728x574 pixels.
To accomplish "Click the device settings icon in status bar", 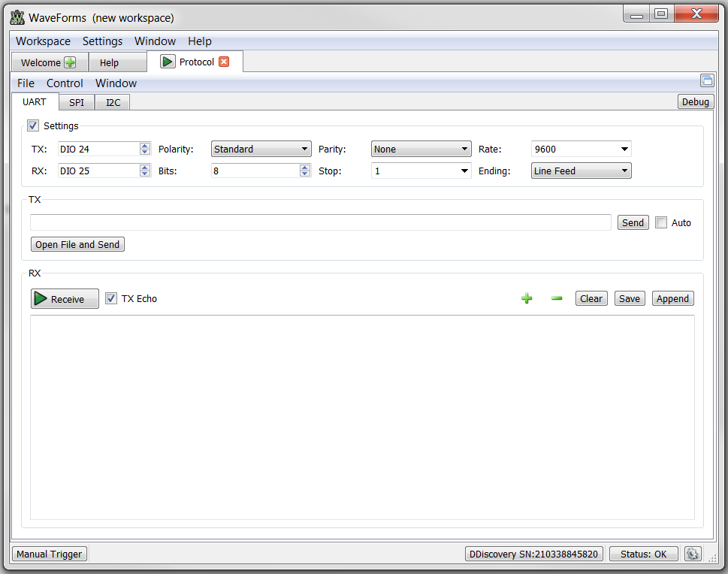I will coord(692,554).
